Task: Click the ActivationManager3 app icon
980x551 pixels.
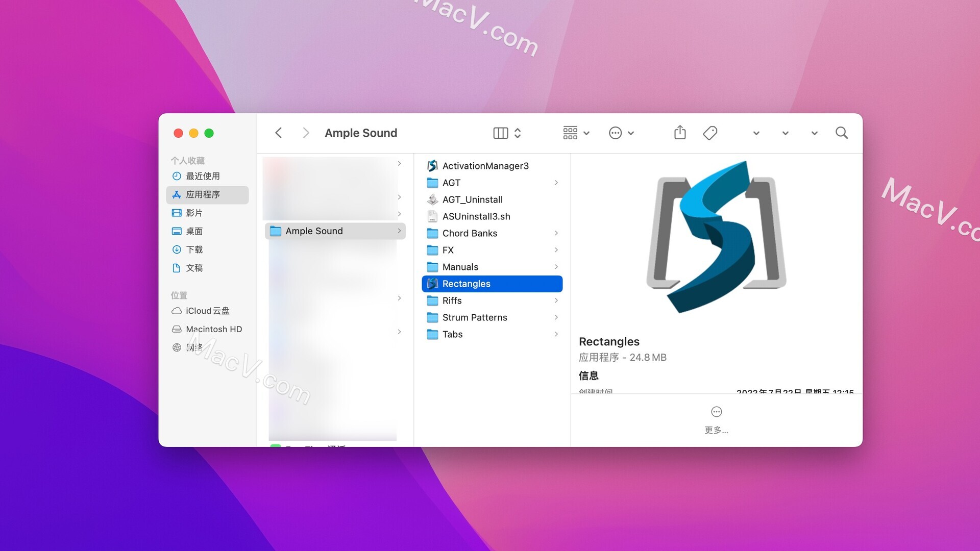Action: pyautogui.click(x=432, y=166)
